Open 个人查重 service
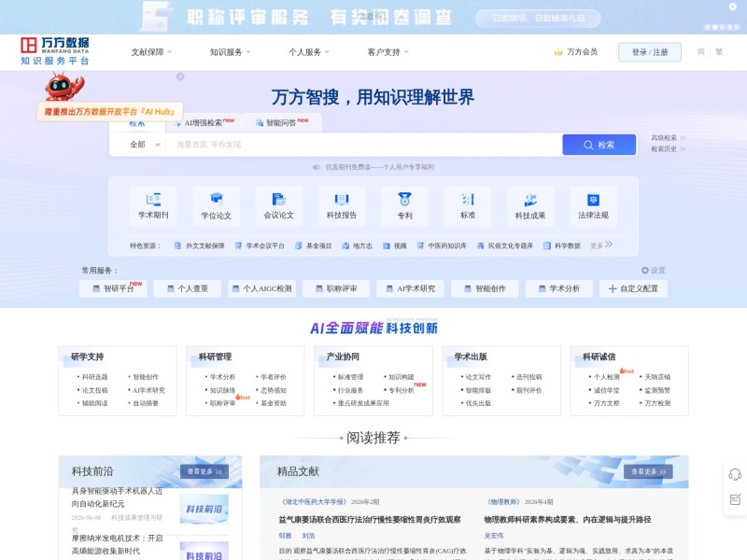Viewport: 747px width, 560px height. click(x=188, y=288)
